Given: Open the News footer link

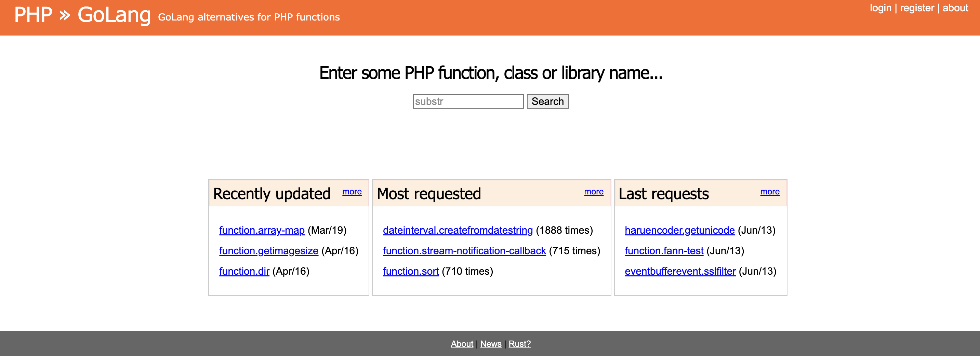Looking at the screenshot, I should (x=491, y=344).
